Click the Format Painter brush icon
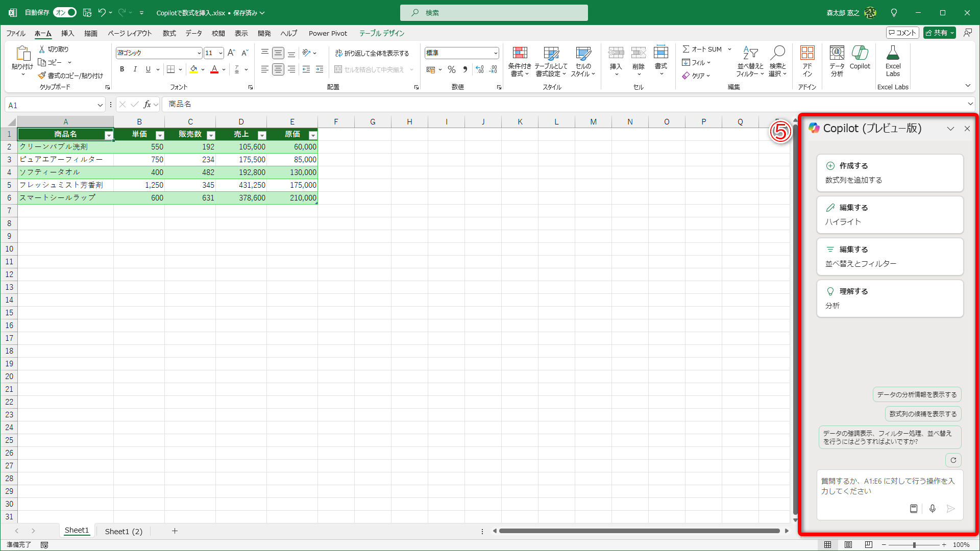This screenshot has height=551, width=980. pyautogui.click(x=42, y=76)
